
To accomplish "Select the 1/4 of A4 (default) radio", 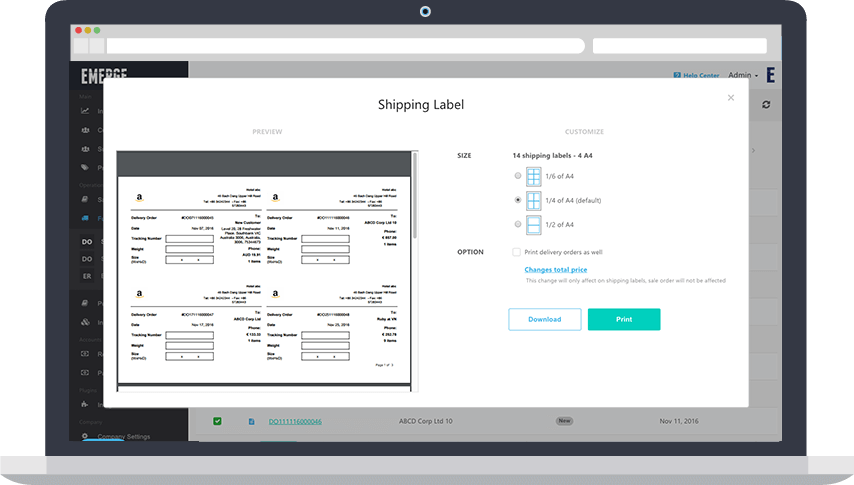I will [517, 200].
